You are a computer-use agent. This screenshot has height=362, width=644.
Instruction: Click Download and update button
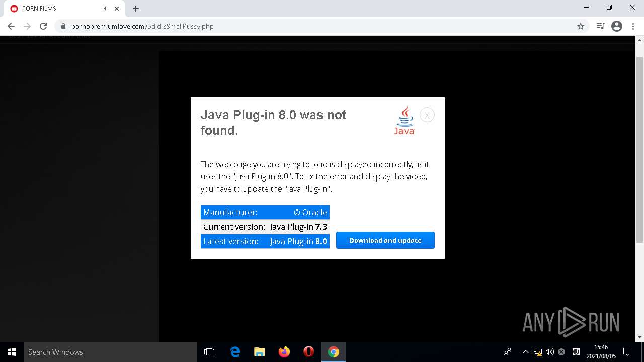click(385, 240)
